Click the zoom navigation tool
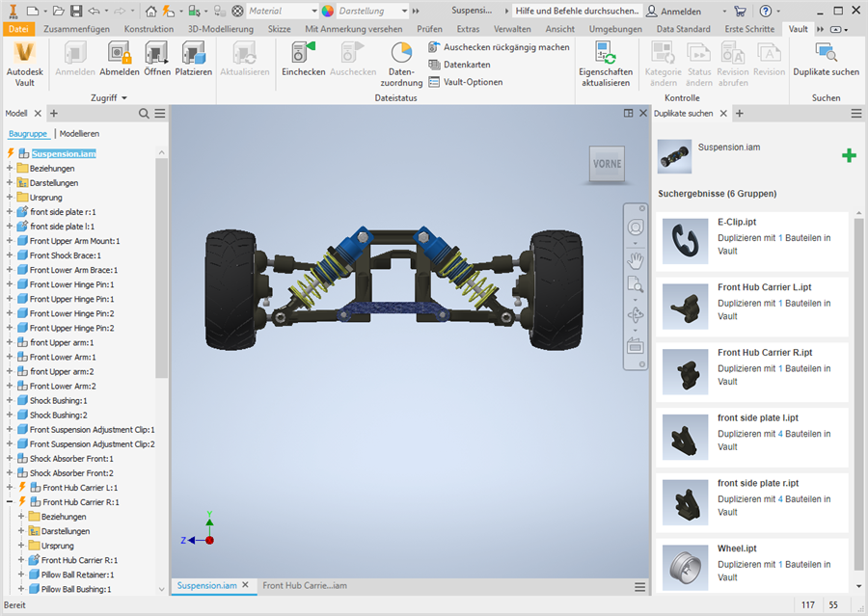The image size is (868, 616). tap(636, 285)
